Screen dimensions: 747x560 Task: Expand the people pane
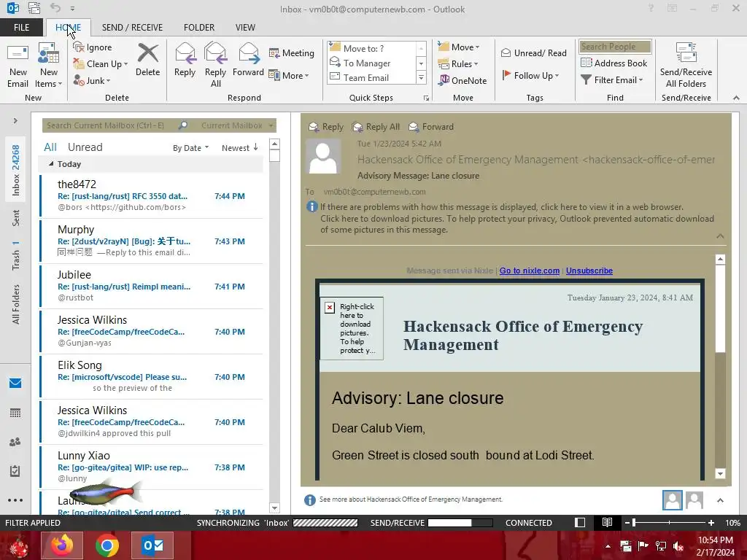point(720,500)
